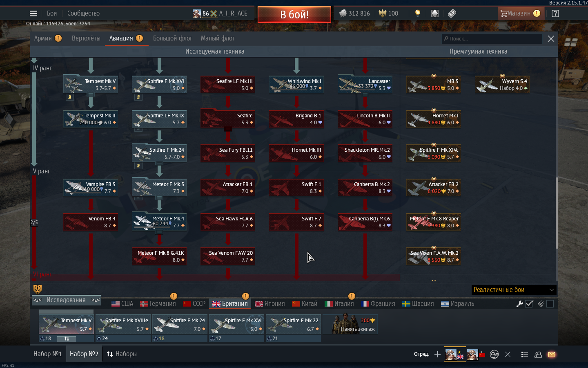Toggle the automatic ammo refill checkbox
Screen dimensions: 588x368
550,304
